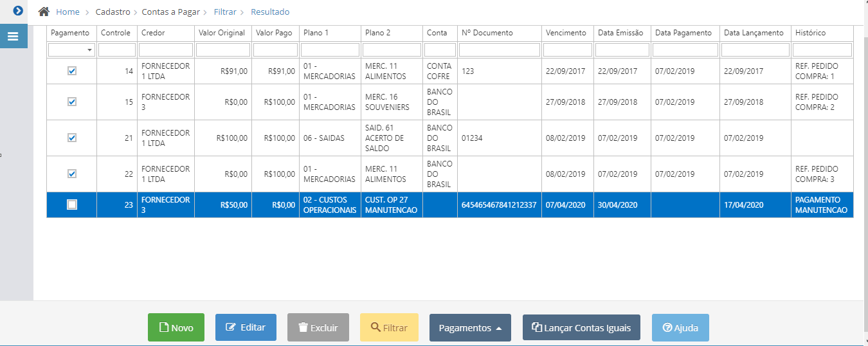Image resolution: width=868 pixels, height=346 pixels.
Task: Open the Contas a Pagar breadcrumb item
Action: 170,12
